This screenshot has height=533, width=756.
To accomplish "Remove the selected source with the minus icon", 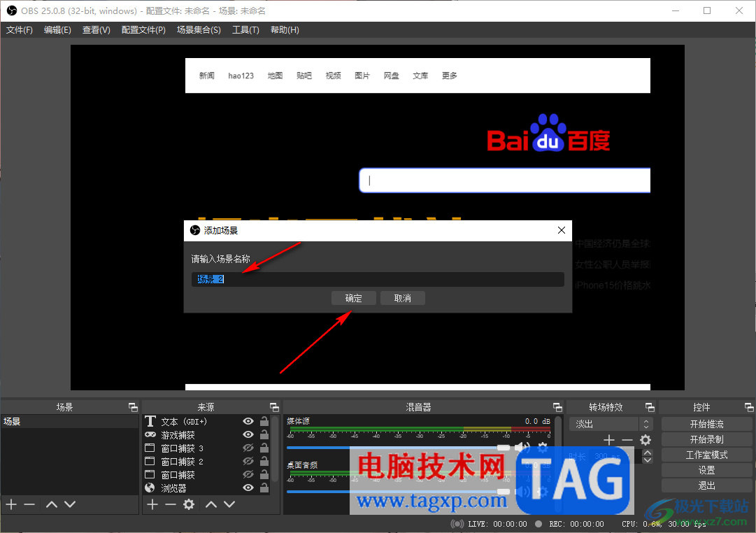I will click(170, 504).
